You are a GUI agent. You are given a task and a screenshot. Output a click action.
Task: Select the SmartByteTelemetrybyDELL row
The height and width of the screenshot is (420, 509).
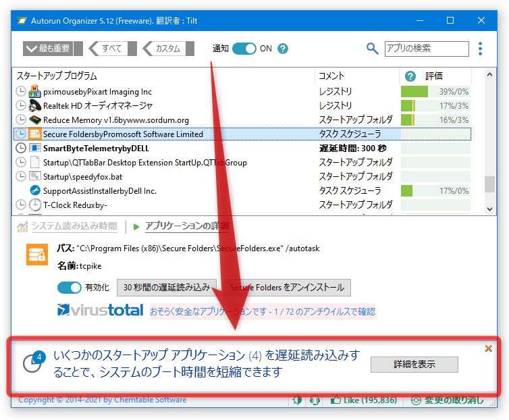[242, 148]
